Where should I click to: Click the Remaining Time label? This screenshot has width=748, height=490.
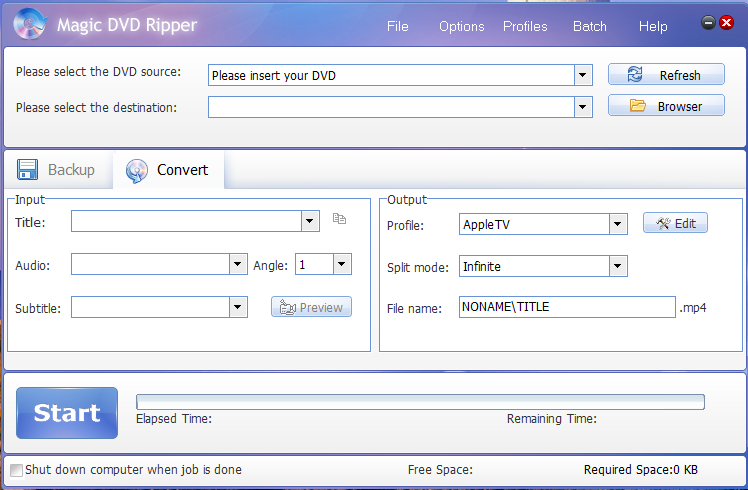point(551,419)
